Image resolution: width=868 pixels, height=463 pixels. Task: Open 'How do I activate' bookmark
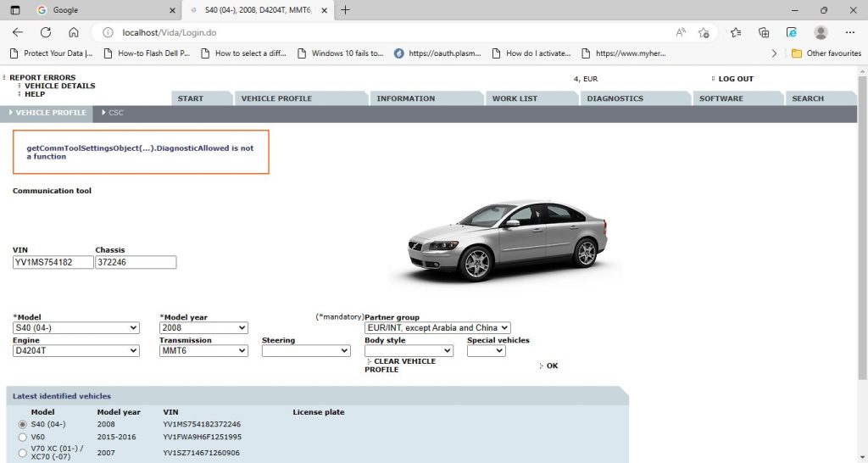531,53
